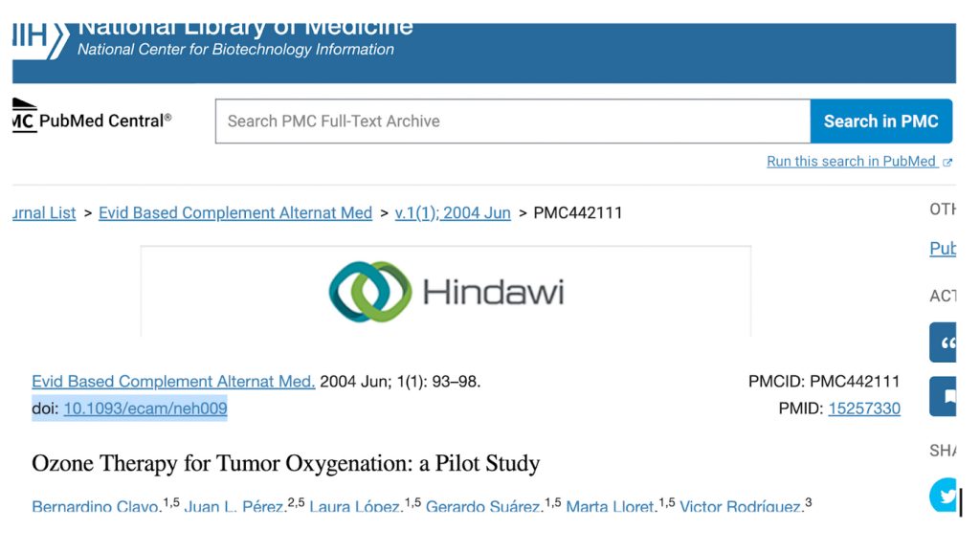Click the article title Ozone Therapy text
Image resolution: width=980 pixels, height=552 pixels.
[x=285, y=463]
